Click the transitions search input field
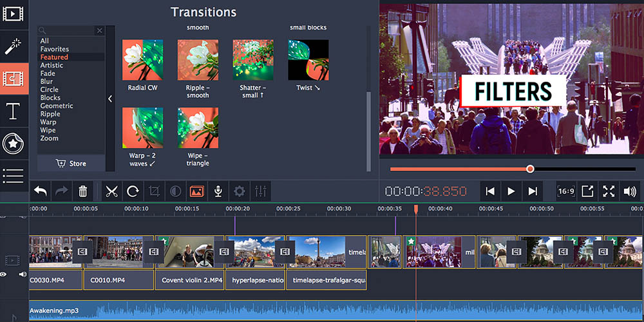 pyautogui.click(x=66, y=31)
